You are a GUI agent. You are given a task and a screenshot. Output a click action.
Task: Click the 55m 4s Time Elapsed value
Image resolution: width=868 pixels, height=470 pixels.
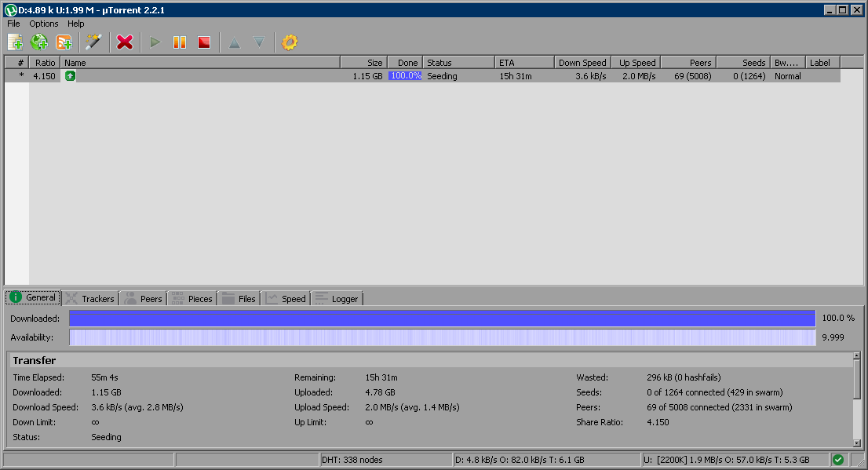104,377
